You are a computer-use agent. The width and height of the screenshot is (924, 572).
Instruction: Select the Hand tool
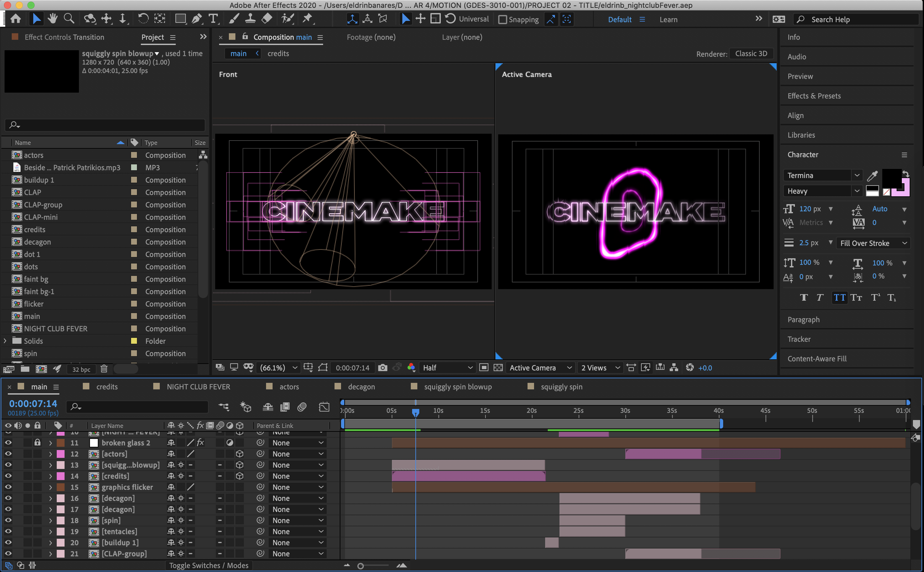(52, 19)
